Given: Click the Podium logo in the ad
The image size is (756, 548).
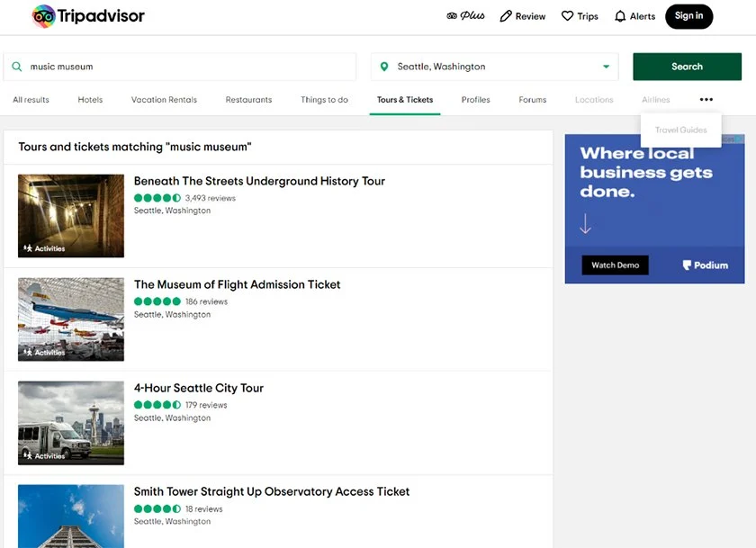Looking at the screenshot, I should tap(706, 265).
